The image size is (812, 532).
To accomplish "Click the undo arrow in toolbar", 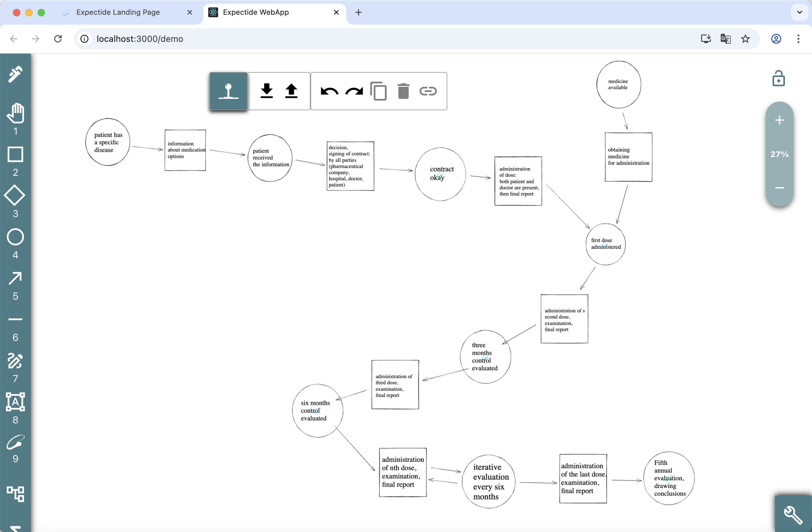I will pyautogui.click(x=329, y=91).
